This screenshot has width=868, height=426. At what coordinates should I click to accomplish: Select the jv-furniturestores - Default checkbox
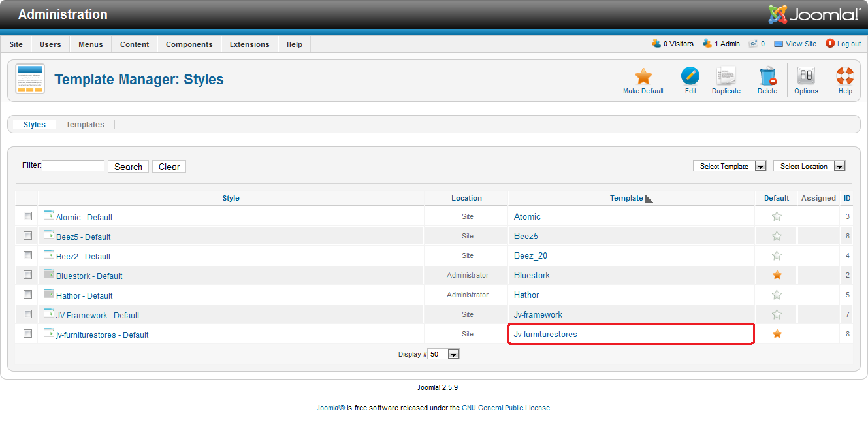coord(27,334)
